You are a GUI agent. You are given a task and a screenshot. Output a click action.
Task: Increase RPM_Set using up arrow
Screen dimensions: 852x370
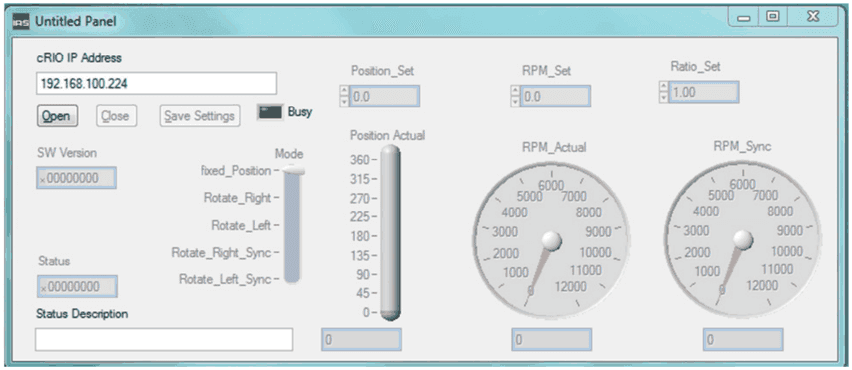pyautogui.click(x=515, y=91)
